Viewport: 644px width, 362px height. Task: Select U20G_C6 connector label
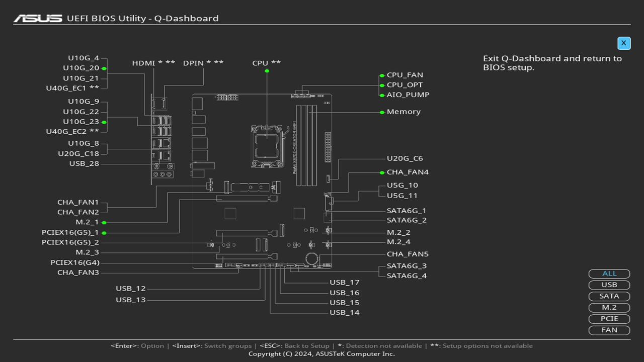point(405,158)
